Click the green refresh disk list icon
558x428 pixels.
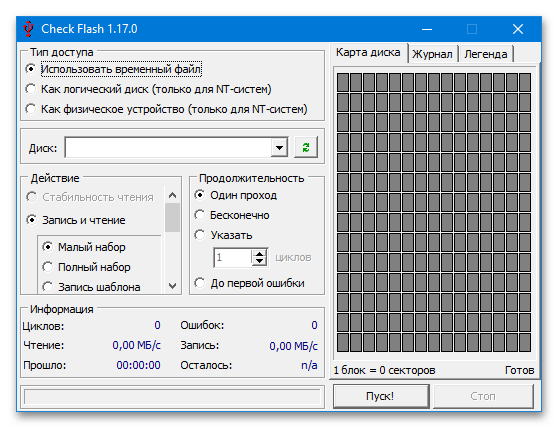tap(306, 147)
